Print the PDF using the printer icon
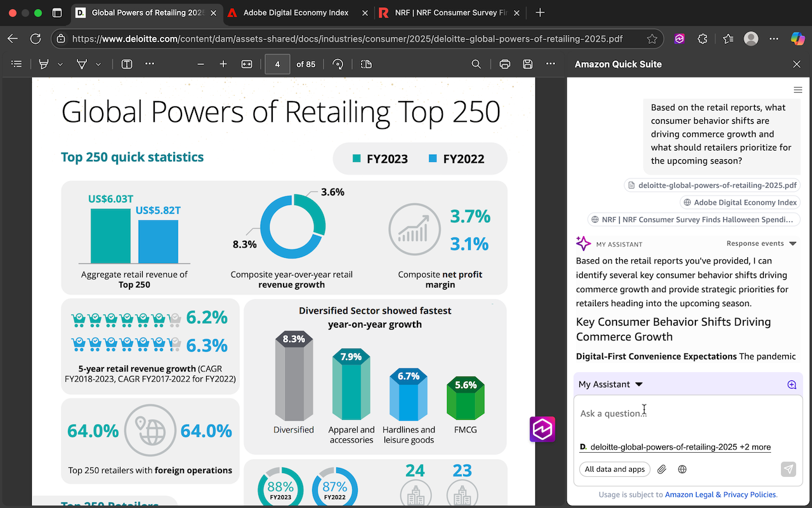Viewport: 812px width, 508px height. [x=505, y=64]
